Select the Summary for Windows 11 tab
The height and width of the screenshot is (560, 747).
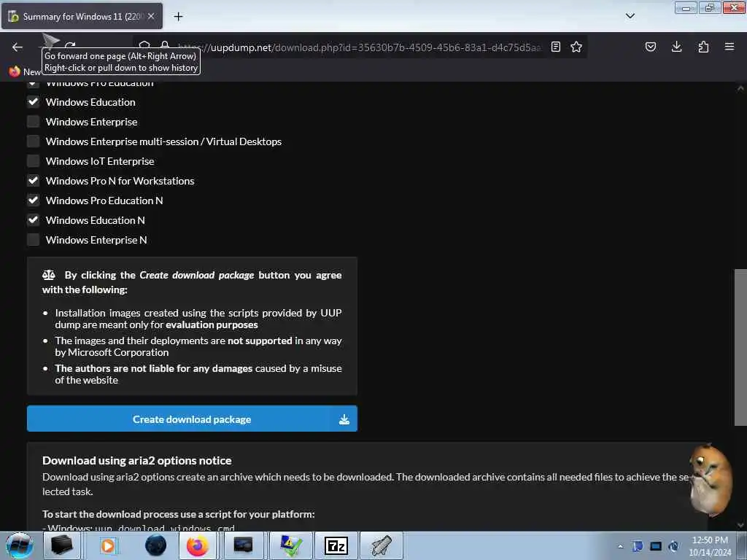(82, 16)
